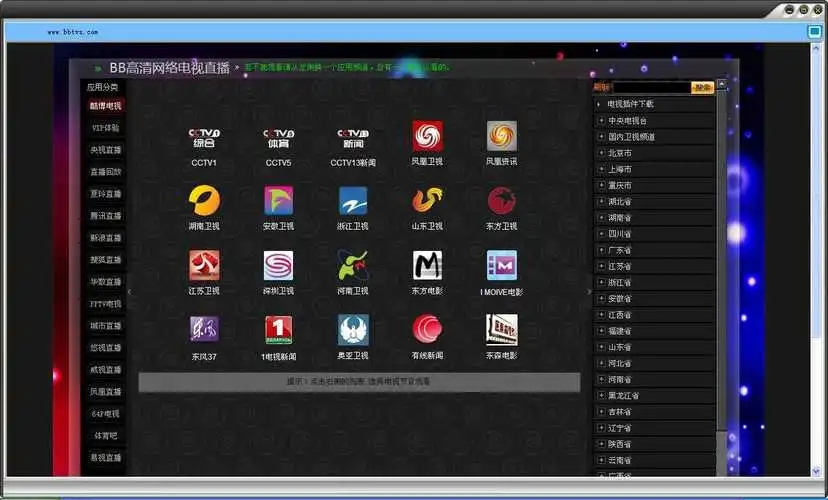Open the 凤凰直播 category
This screenshot has height=500, width=828.
pyautogui.click(x=106, y=392)
